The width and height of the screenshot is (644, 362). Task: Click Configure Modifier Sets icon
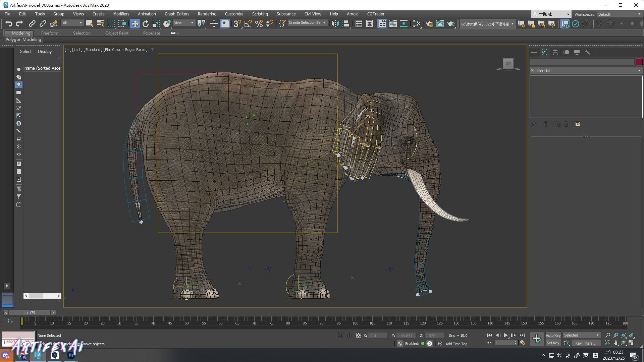click(x=578, y=124)
